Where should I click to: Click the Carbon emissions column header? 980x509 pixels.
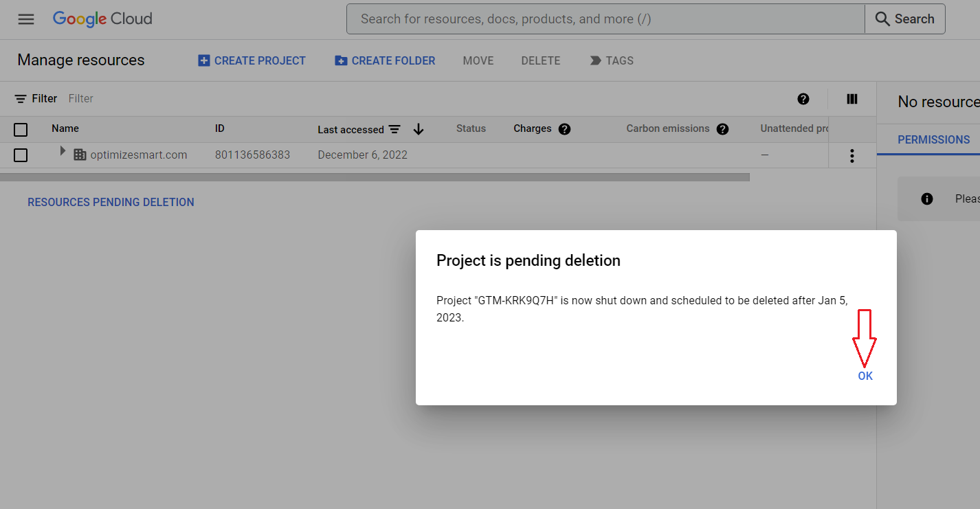[668, 128]
